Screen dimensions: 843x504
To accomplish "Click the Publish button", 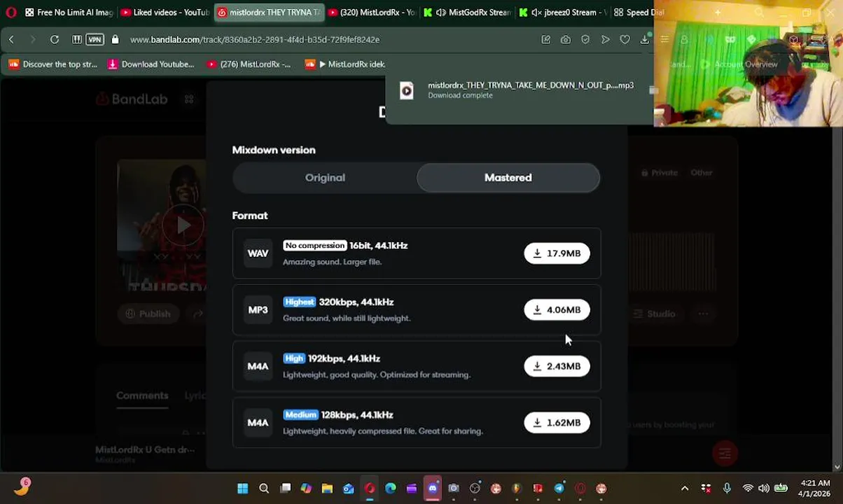I will pyautogui.click(x=148, y=314).
